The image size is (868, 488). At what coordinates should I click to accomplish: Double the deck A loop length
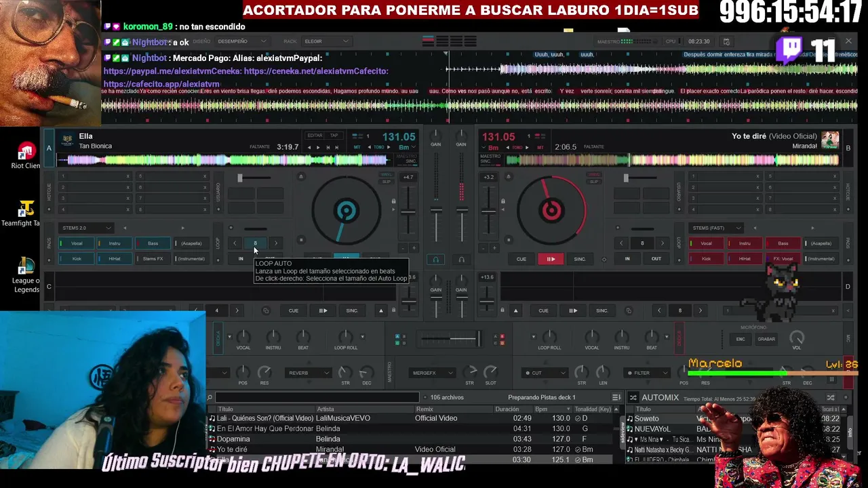[x=275, y=243]
